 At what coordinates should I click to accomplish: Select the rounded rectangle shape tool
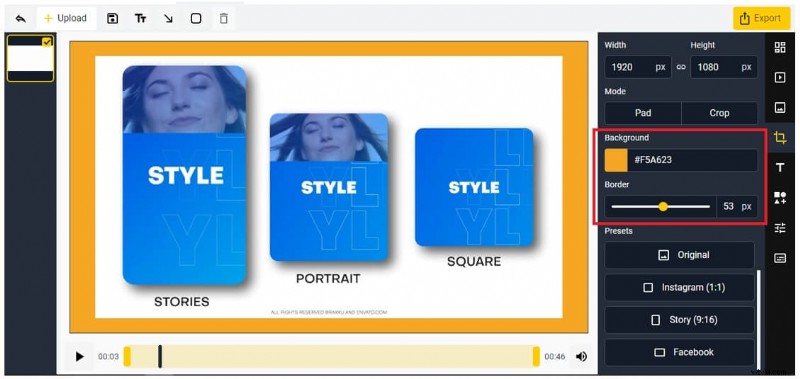(196, 18)
